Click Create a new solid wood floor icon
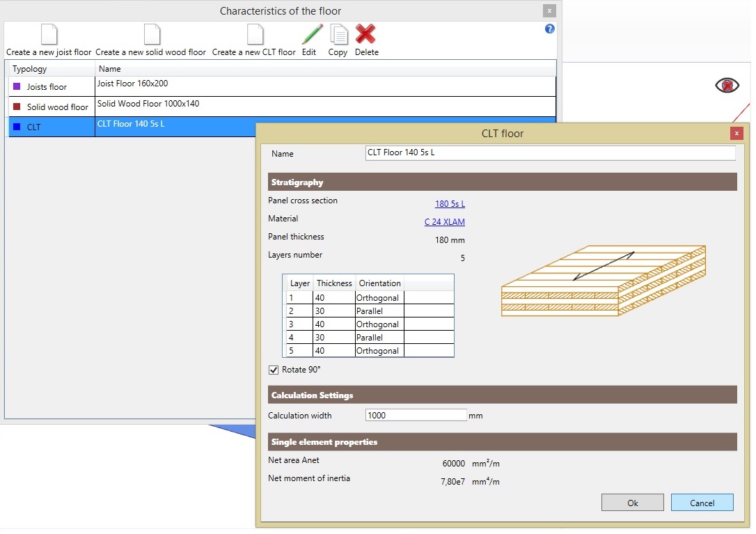 pos(152,34)
